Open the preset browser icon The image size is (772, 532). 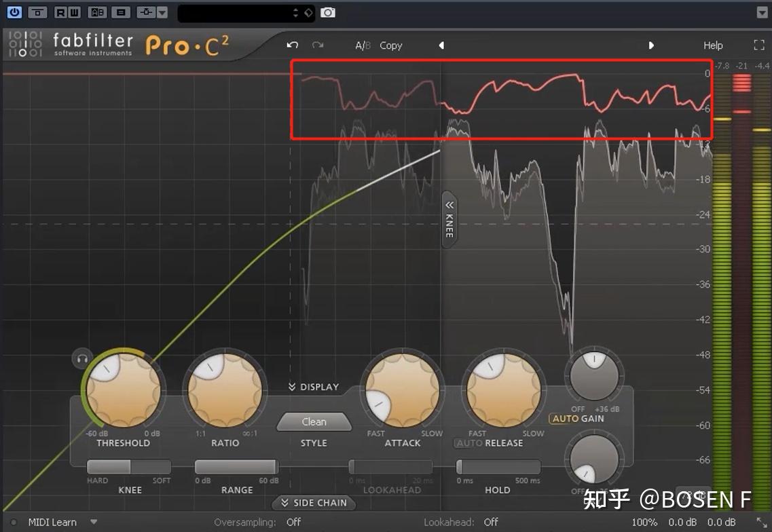(122, 12)
